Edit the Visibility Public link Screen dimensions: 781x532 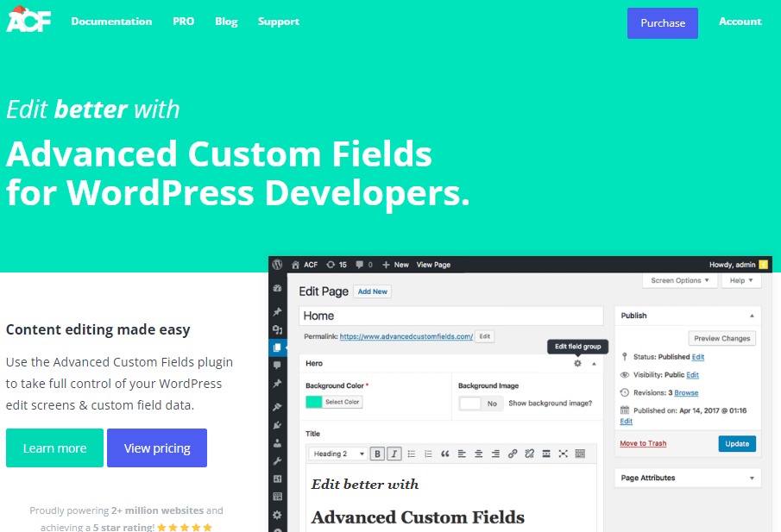[692, 375]
